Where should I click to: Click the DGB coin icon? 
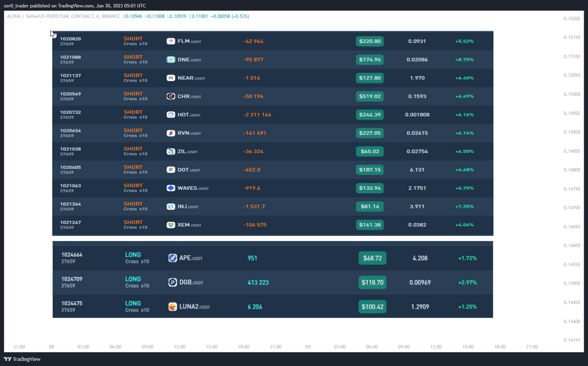pyautogui.click(x=173, y=282)
